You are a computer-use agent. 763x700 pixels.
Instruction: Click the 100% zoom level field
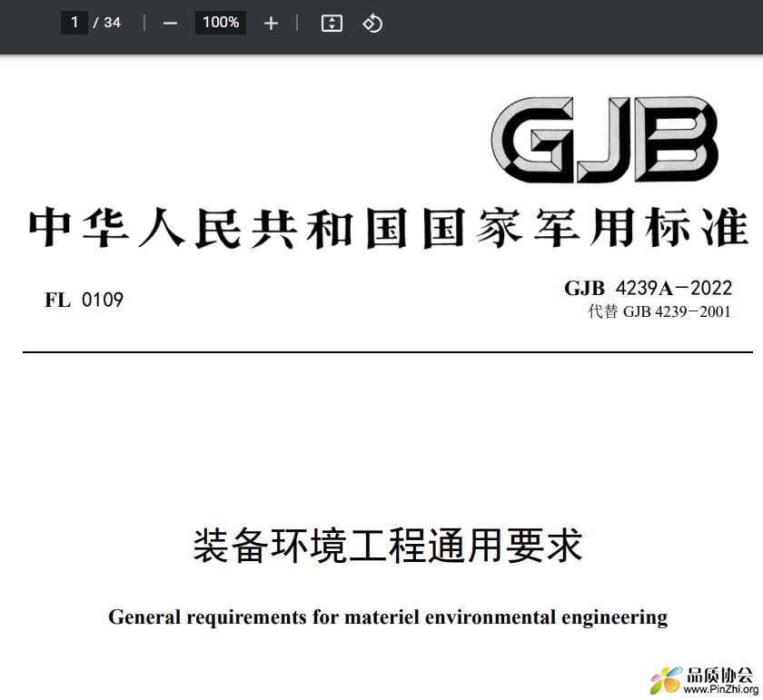point(221,23)
